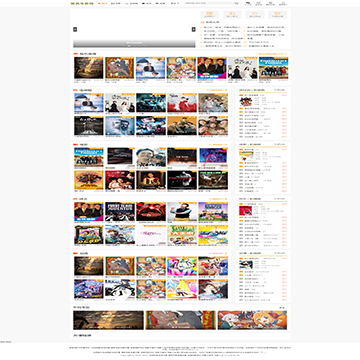Screen dimensions: 360x360
Task: Open the wide anime girls banner in the bottom featured row
Action: pyautogui.click(x=252, y=320)
